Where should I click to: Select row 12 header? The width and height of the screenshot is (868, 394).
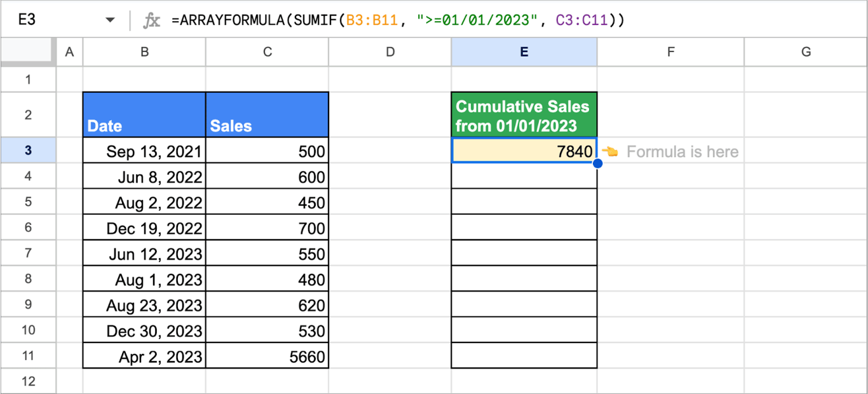coord(28,381)
